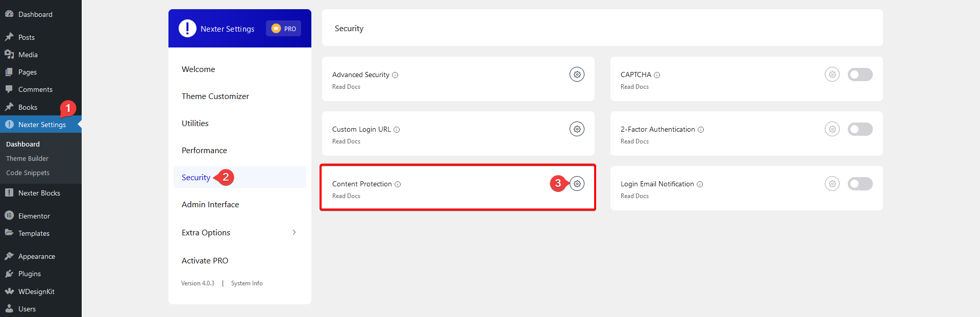Click info icon next to Advanced Security
The height and width of the screenshot is (317, 980).
[395, 75]
